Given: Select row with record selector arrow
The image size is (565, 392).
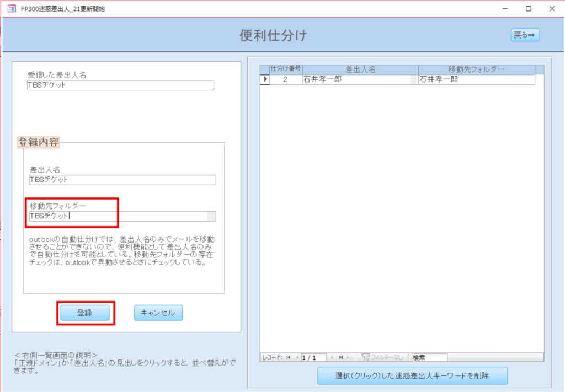Looking at the screenshot, I should pos(265,79).
